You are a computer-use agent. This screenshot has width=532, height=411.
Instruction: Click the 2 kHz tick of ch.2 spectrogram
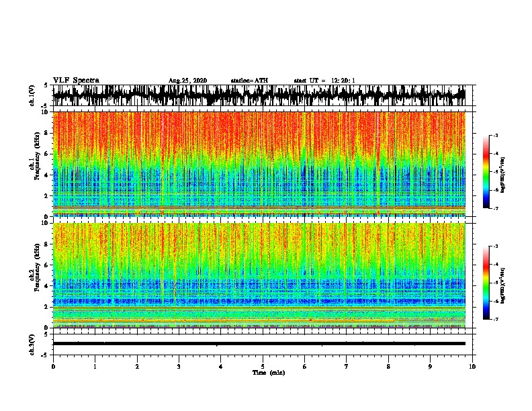[x=46, y=307]
